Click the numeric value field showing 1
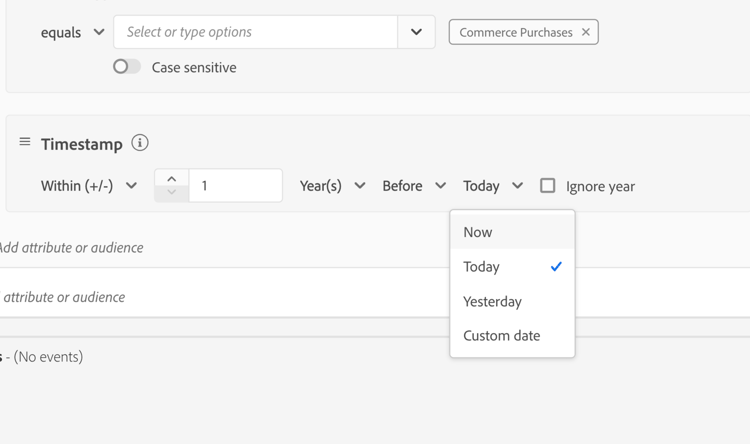This screenshot has width=750, height=444. click(235, 186)
